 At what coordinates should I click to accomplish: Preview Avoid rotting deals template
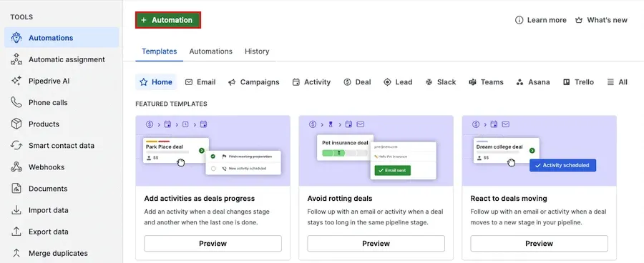pyautogui.click(x=376, y=243)
